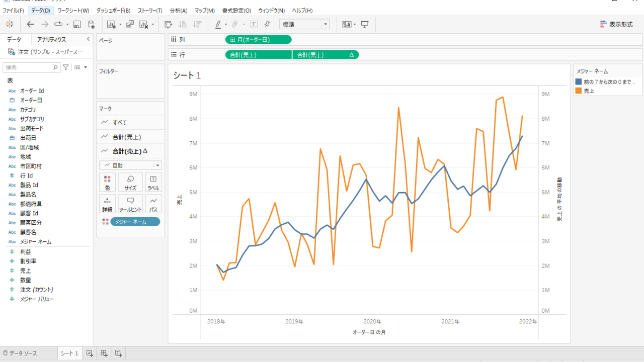Viewport: 644px width, 362px height.
Task: Click the replay animation icon
Action: click(x=58, y=24)
